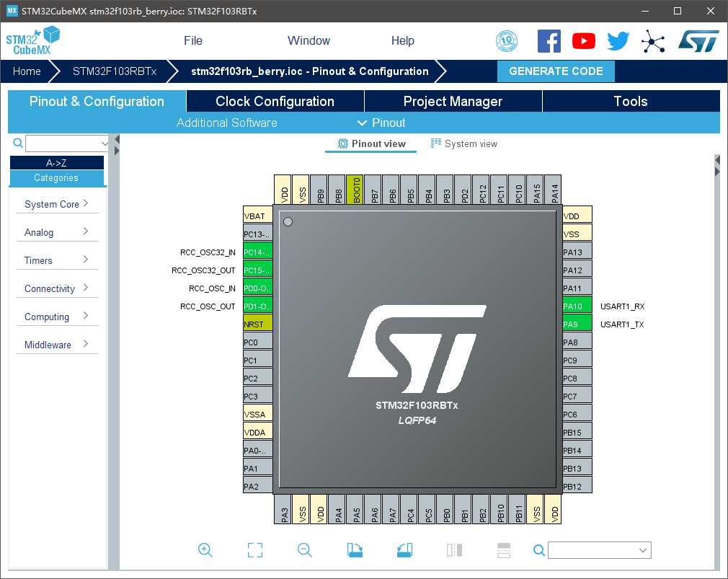
Task: Sort peripherals with the A->Z button
Action: coord(57,162)
